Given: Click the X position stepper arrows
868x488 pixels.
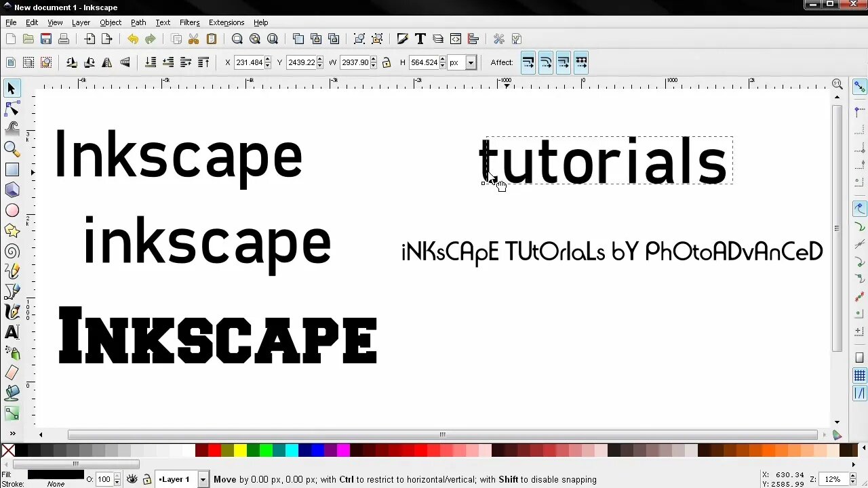Looking at the screenshot, I should [268, 62].
